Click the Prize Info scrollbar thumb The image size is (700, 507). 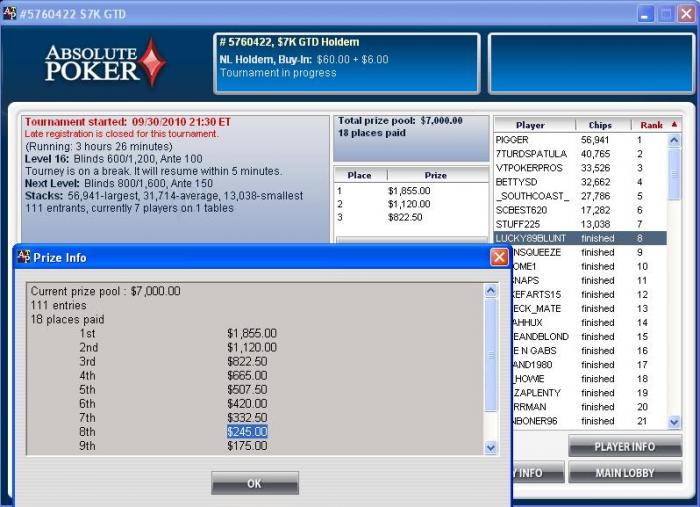coord(491,355)
